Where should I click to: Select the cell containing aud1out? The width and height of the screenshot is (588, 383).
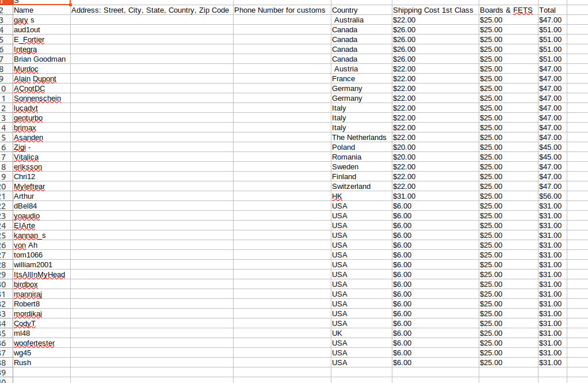point(41,30)
